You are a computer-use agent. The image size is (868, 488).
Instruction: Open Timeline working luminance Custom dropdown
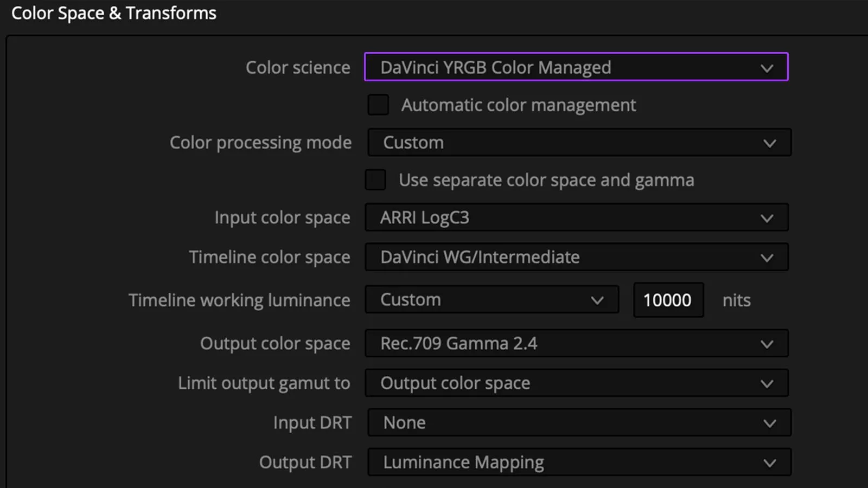click(492, 300)
